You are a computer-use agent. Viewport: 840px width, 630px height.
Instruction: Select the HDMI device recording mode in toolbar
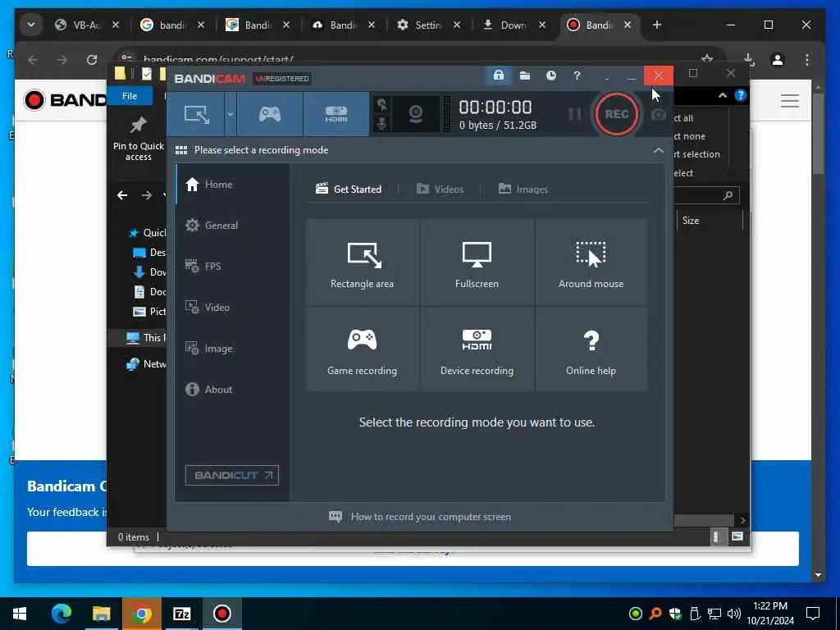336,114
